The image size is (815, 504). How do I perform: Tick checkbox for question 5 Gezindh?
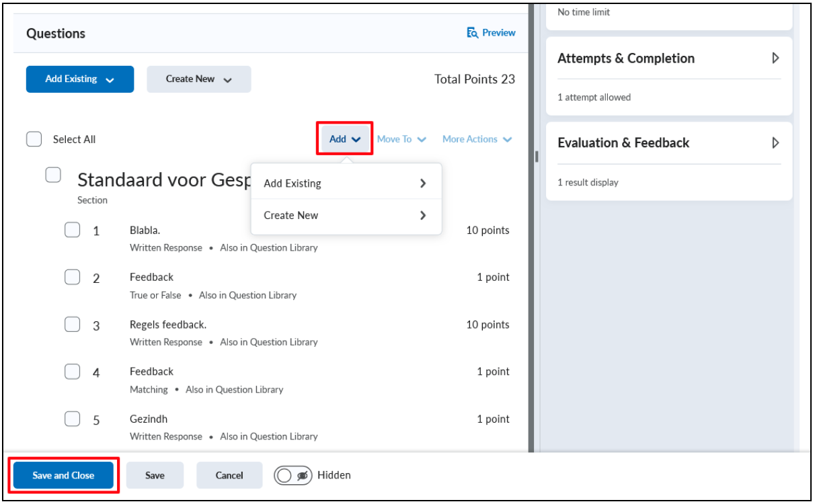[73, 419]
